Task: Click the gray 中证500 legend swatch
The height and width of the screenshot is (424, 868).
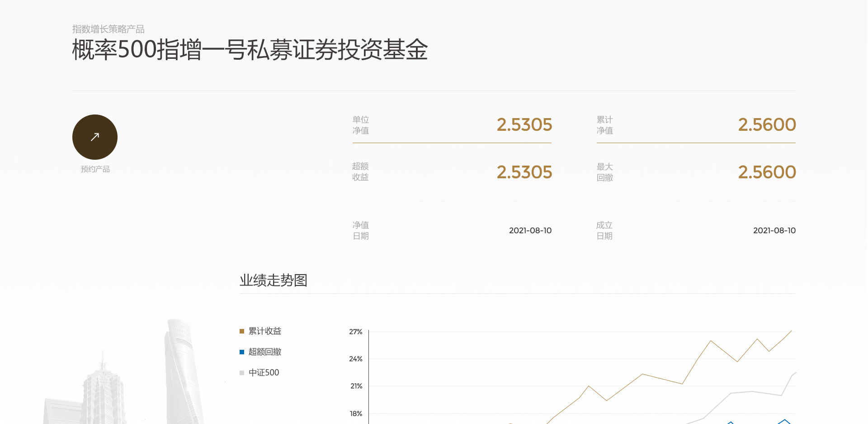Action: [x=242, y=373]
